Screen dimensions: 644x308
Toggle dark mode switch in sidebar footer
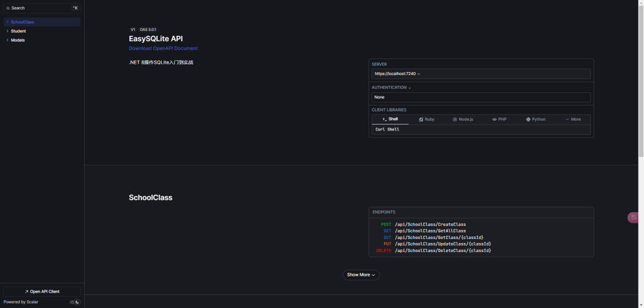(x=75, y=302)
